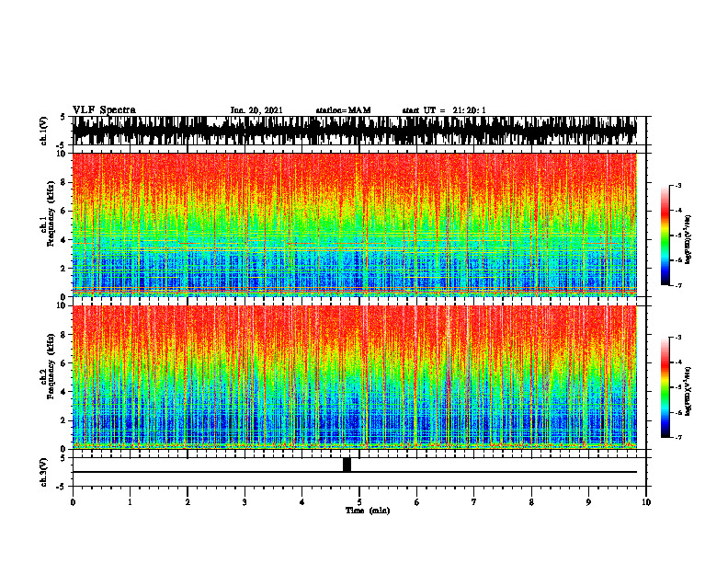Screen dimensions: 728x563
Task: Click the ch.1 color bar unit label
Action: [x=688, y=240]
